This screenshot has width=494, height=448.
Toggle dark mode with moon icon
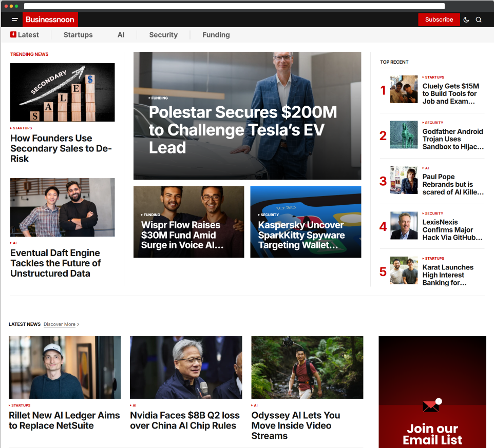coord(466,20)
